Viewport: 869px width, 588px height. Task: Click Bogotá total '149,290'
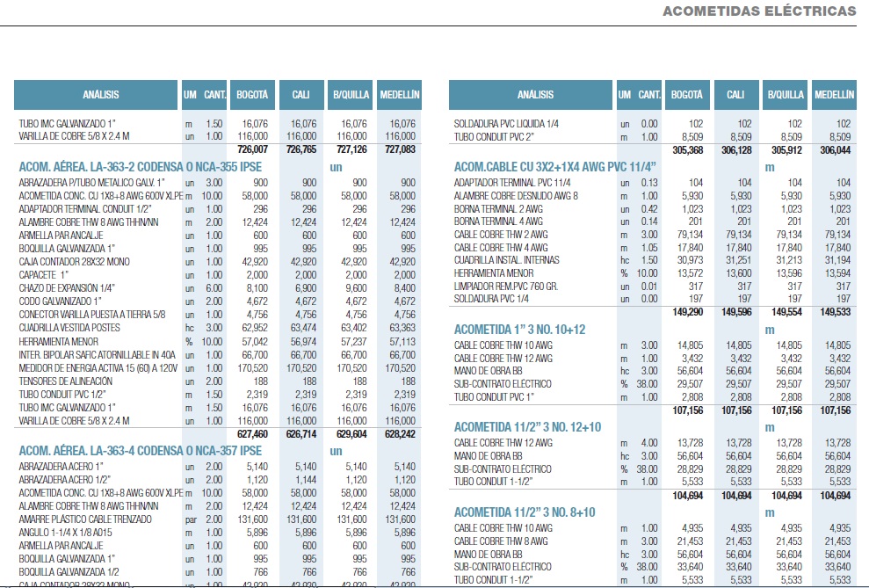[688, 313]
